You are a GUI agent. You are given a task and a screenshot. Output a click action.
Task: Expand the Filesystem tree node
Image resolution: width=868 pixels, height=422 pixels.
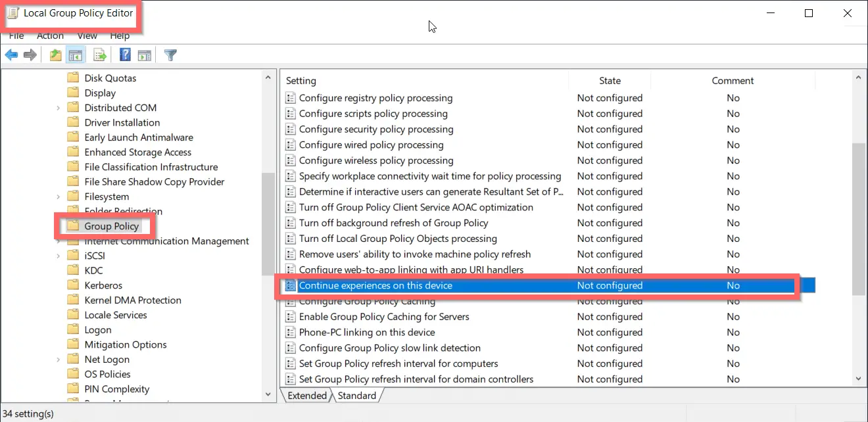tap(59, 197)
